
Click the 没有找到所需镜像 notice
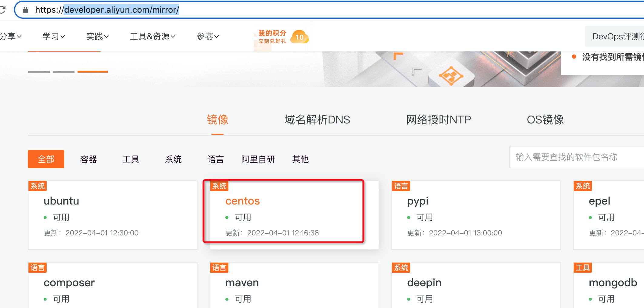coord(613,57)
